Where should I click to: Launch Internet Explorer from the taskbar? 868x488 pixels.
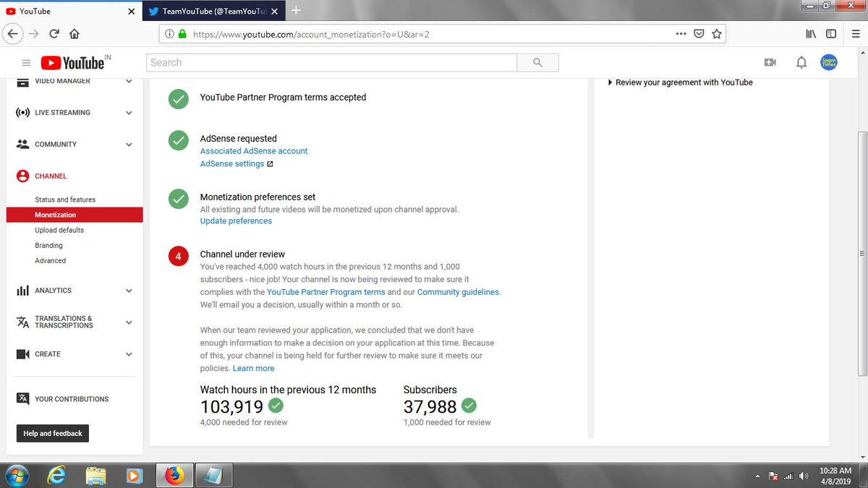56,476
